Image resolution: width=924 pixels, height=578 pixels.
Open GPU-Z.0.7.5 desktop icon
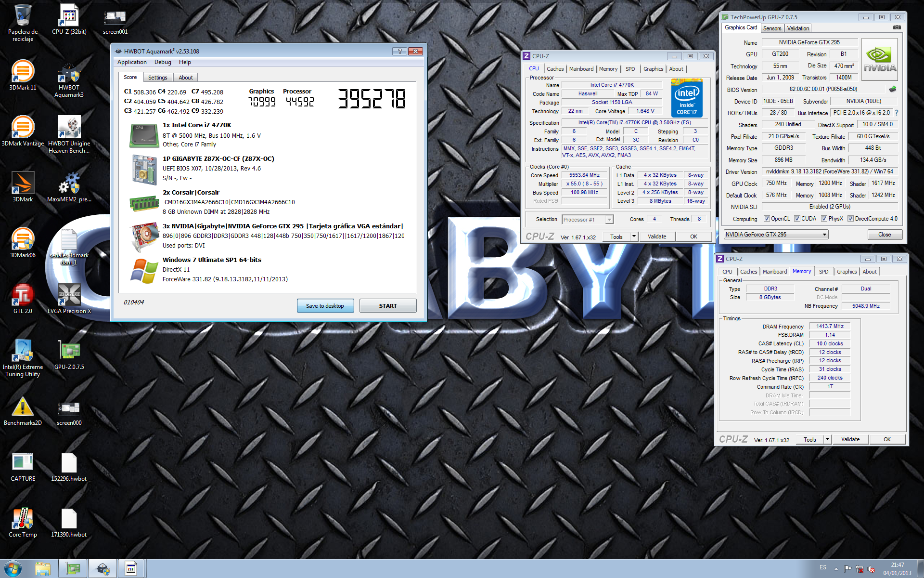pos(69,355)
